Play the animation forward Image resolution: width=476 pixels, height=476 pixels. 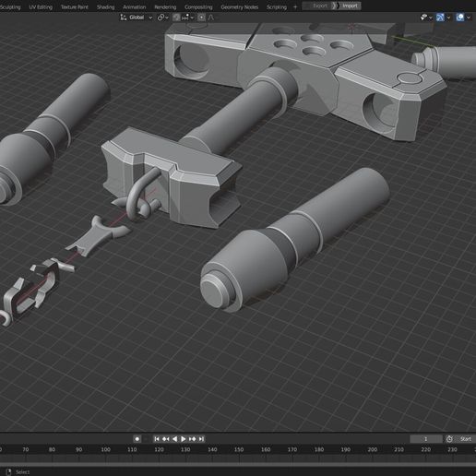click(183, 439)
